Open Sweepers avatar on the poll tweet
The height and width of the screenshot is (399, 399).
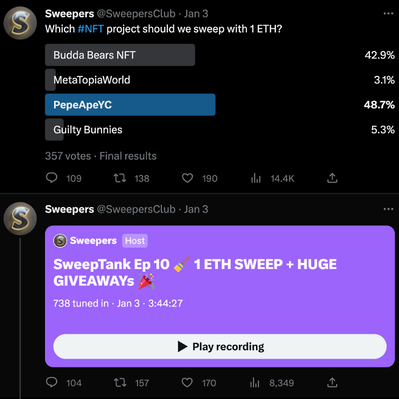click(20, 23)
